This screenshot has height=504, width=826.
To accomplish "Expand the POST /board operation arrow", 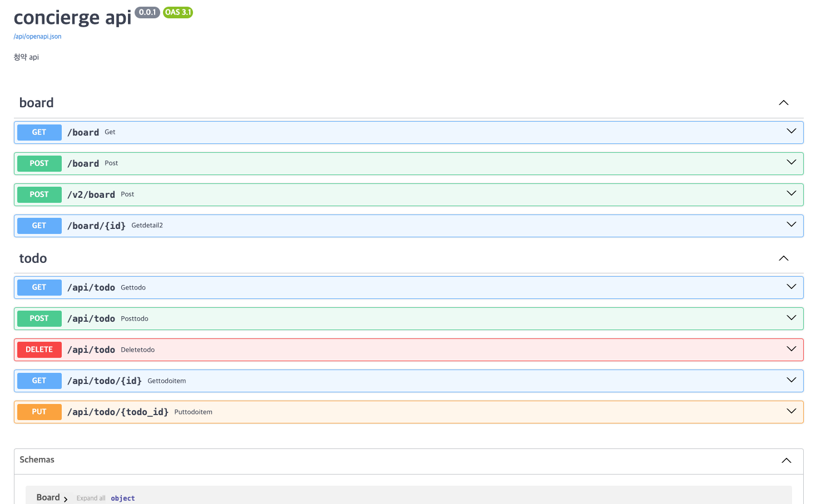I will click(792, 162).
